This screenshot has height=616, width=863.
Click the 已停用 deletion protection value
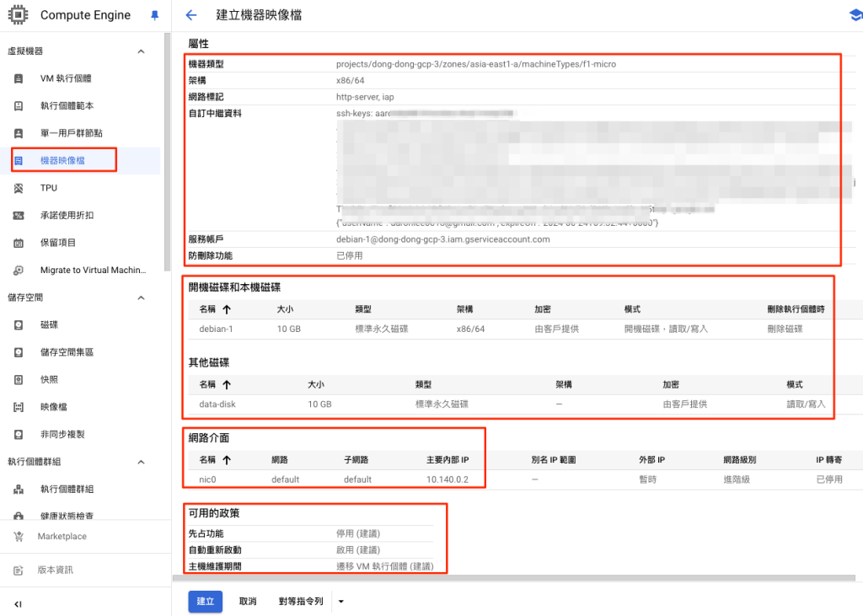pos(350,256)
